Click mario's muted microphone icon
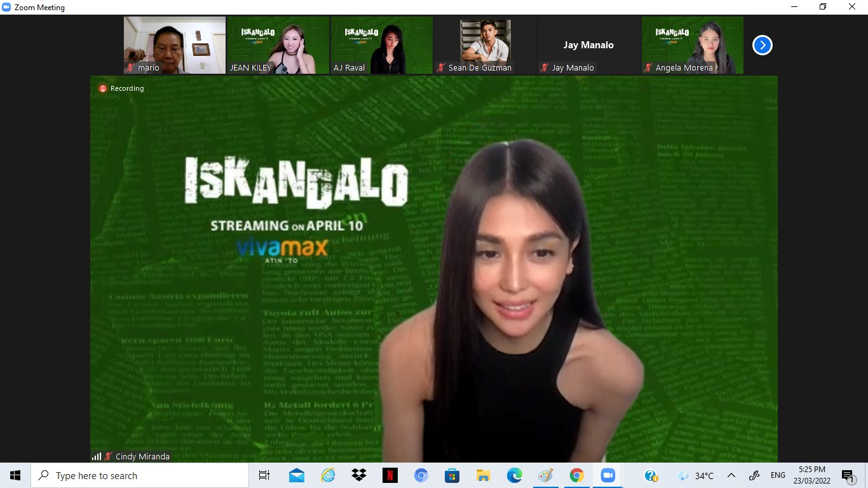 coord(132,67)
